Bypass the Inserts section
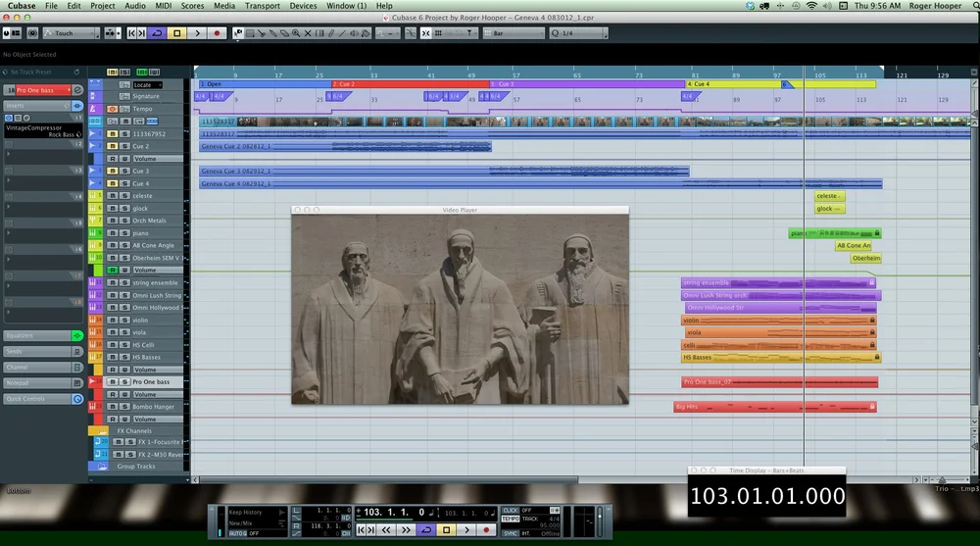This screenshot has height=546, width=980. click(77, 106)
